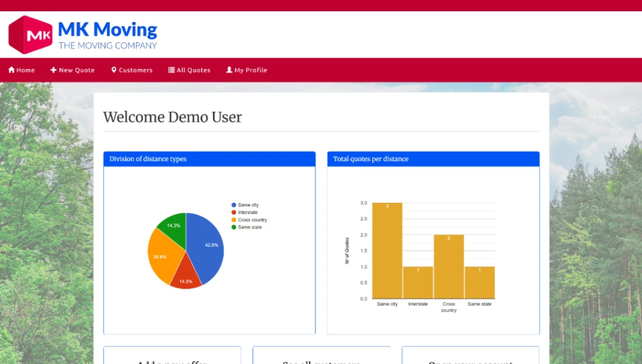This screenshot has width=642, height=364.
Task: Click the location pin icon beside Customers
Action: tap(114, 69)
